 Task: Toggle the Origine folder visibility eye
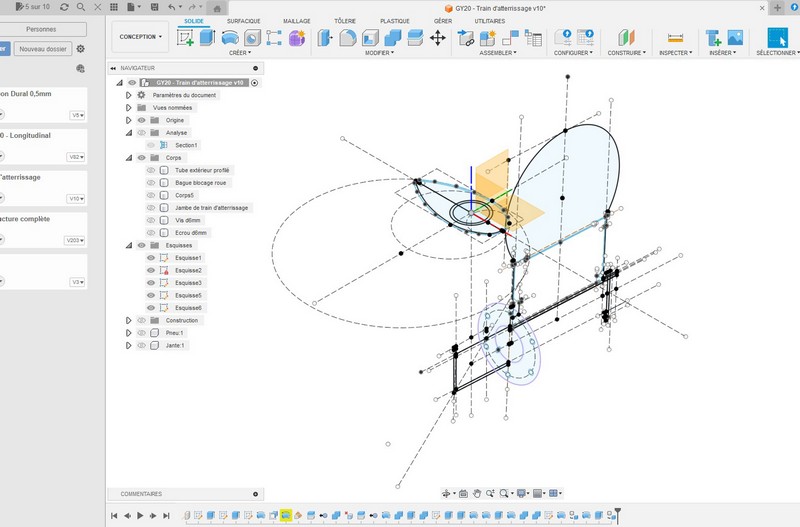click(x=141, y=120)
